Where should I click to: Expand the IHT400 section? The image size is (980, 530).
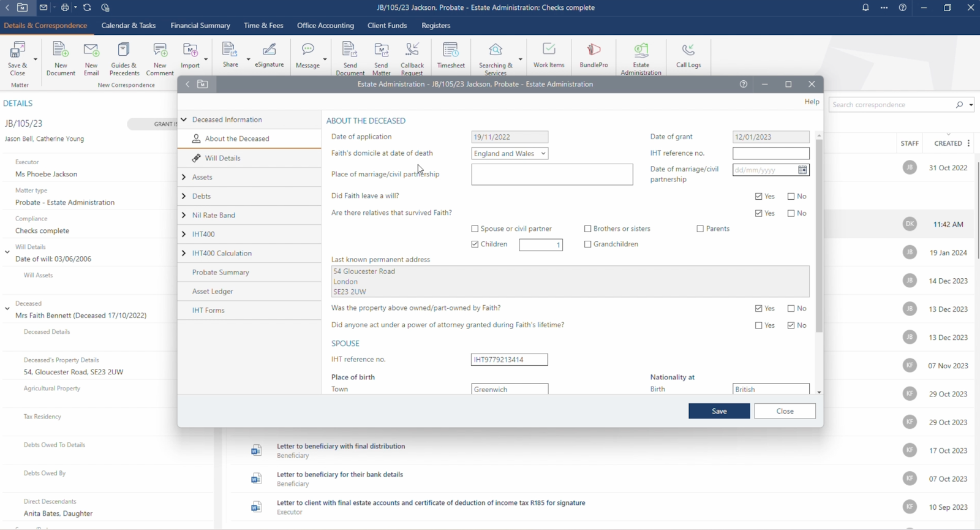[184, 234]
